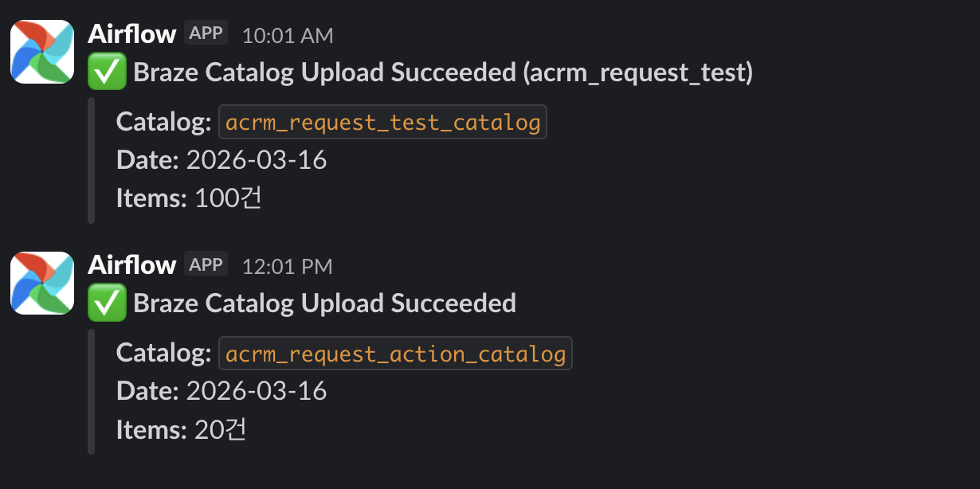Open Airflow sender name in second message

[131, 265]
